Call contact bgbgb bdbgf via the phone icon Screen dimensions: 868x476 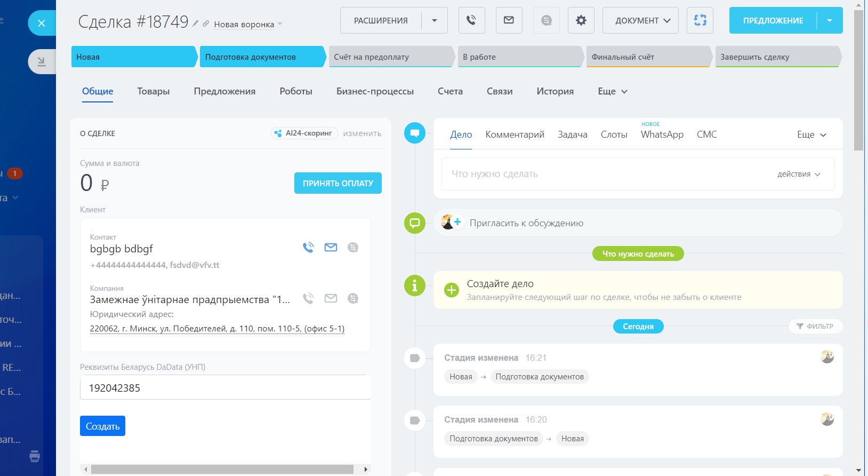click(308, 248)
